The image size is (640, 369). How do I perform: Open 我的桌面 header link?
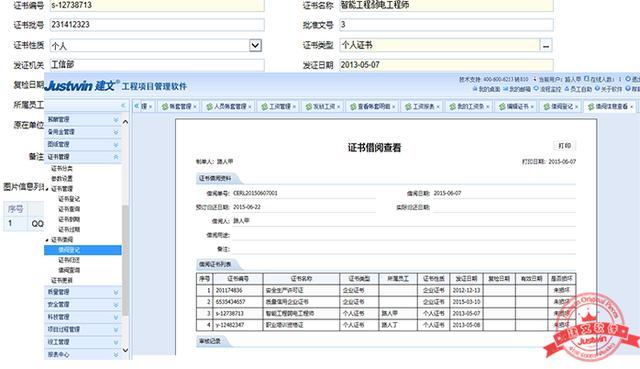pyautogui.click(x=486, y=89)
